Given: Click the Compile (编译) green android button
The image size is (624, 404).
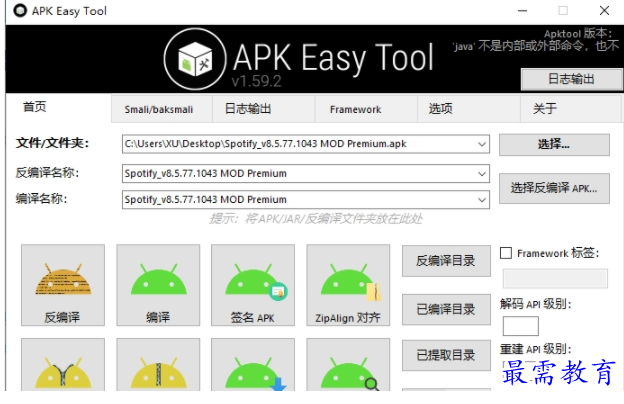Looking at the screenshot, I should (158, 285).
